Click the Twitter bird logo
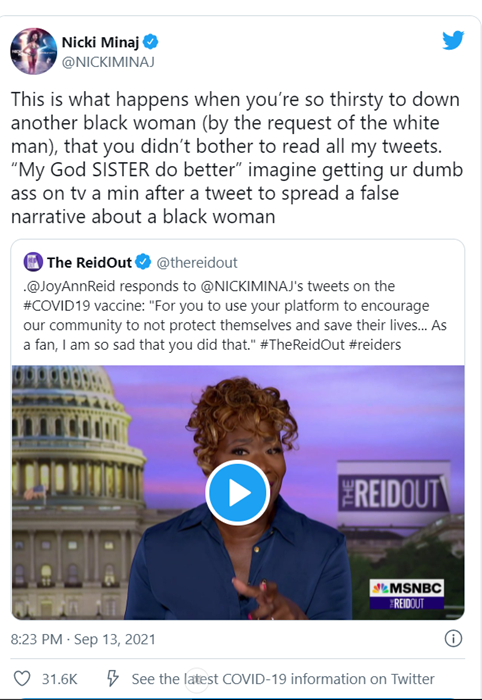 pyautogui.click(x=453, y=40)
